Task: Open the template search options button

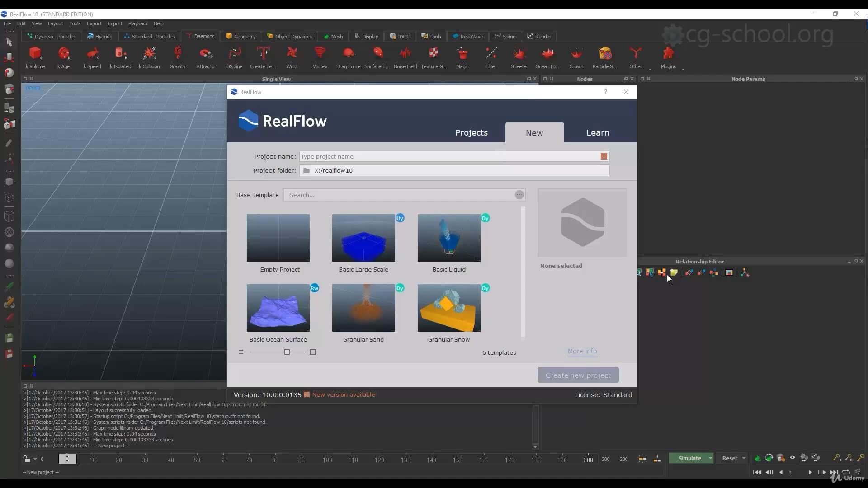Action: click(519, 195)
